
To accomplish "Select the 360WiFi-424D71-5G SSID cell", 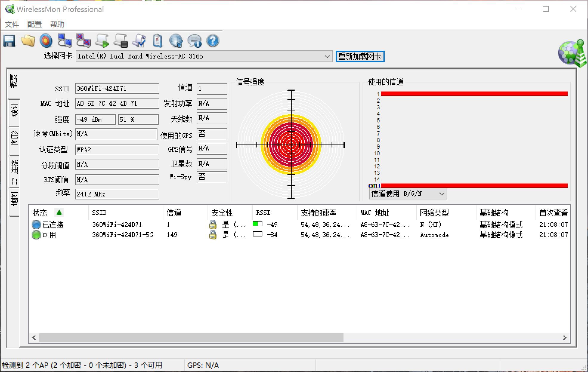I will pos(123,235).
